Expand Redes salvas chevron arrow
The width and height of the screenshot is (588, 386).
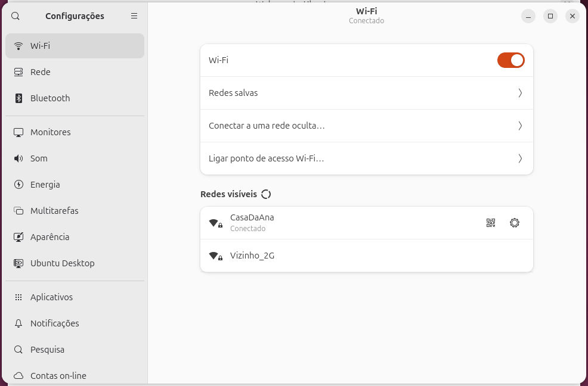click(520, 93)
